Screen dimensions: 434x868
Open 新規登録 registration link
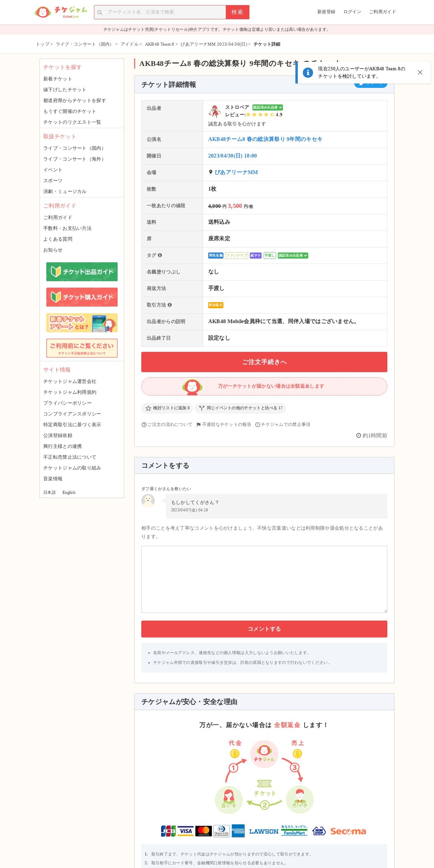tap(326, 12)
